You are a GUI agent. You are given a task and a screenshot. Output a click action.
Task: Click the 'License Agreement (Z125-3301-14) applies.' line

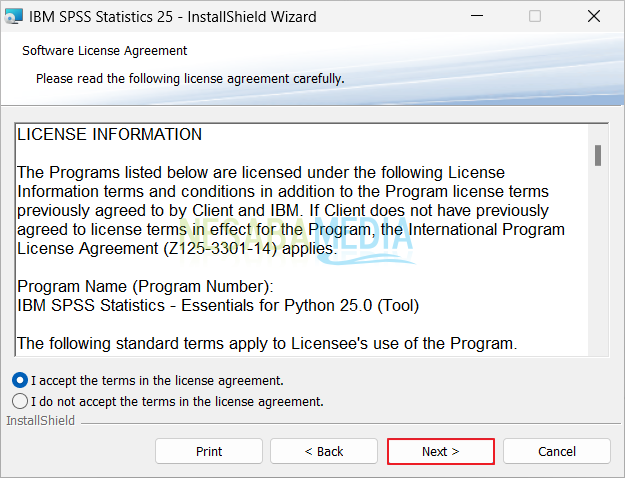point(177,248)
